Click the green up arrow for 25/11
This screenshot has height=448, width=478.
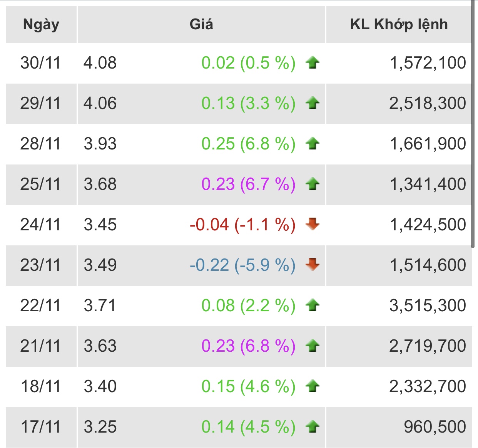[313, 184]
